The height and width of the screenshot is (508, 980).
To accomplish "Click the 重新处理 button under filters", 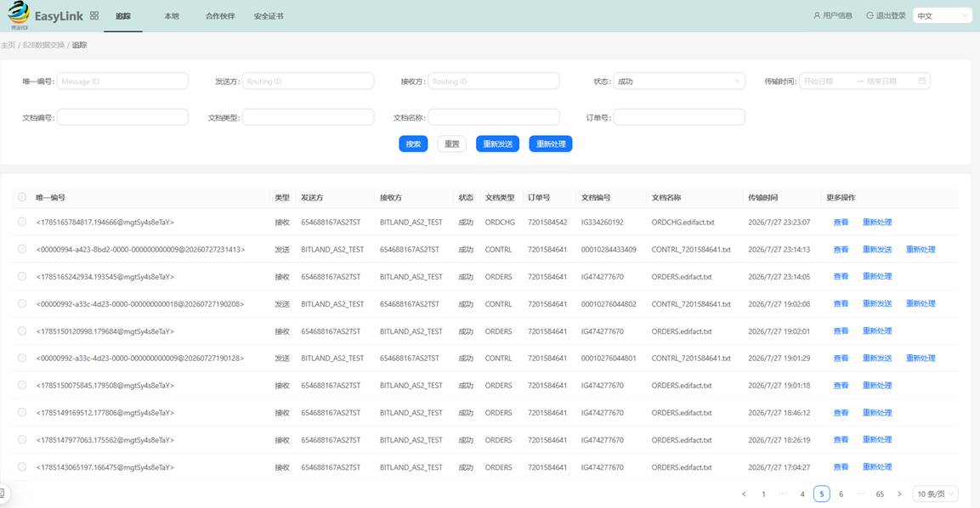I will tap(551, 144).
